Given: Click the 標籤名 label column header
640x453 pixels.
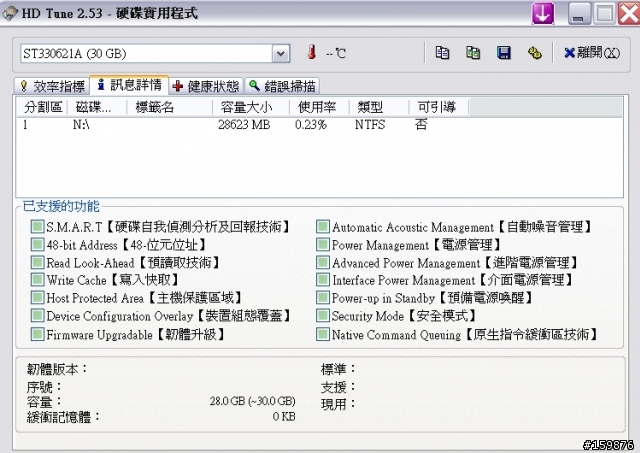Looking at the screenshot, I should point(170,107).
